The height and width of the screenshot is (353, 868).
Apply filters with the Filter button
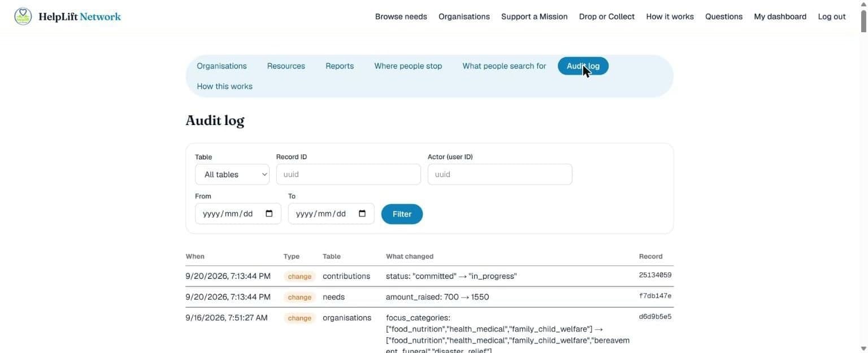(402, 214)
